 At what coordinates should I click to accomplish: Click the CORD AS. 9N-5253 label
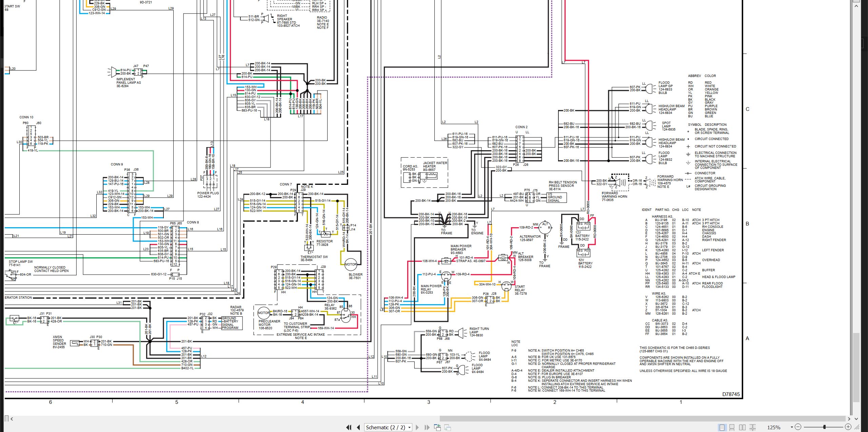tap(410, 168)
